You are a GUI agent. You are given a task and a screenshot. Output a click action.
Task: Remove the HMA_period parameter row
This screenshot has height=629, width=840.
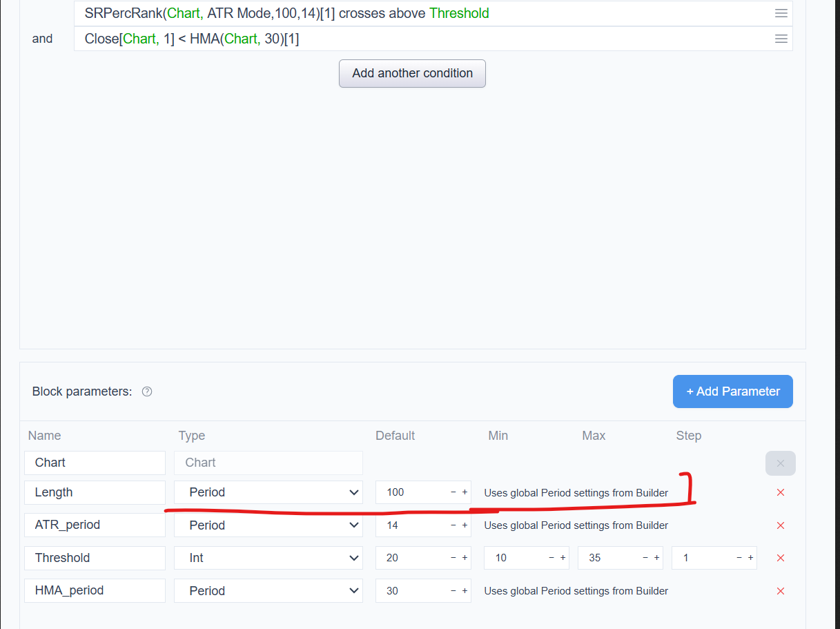coord(781,591)
